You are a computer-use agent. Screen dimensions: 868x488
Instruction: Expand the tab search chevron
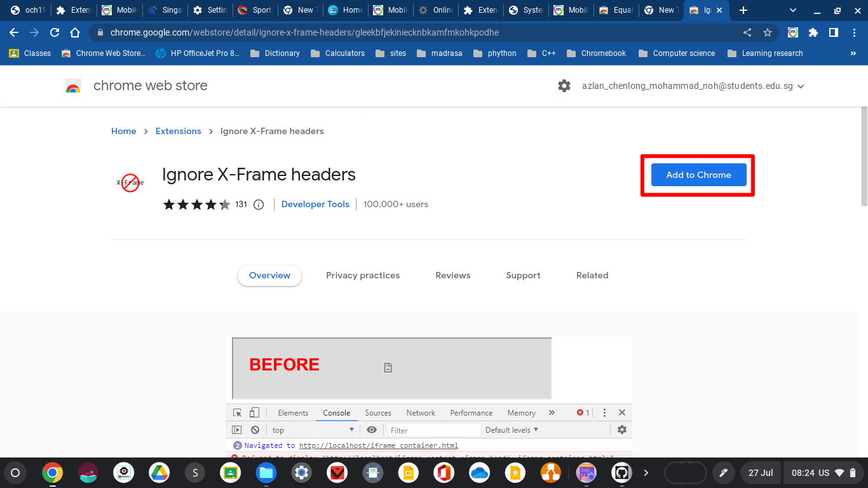792,10
